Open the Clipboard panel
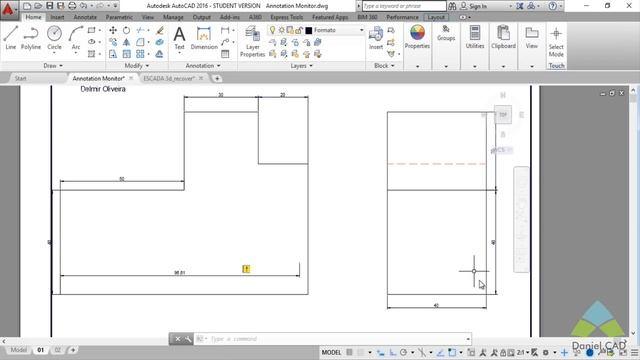 pos(503,37)
